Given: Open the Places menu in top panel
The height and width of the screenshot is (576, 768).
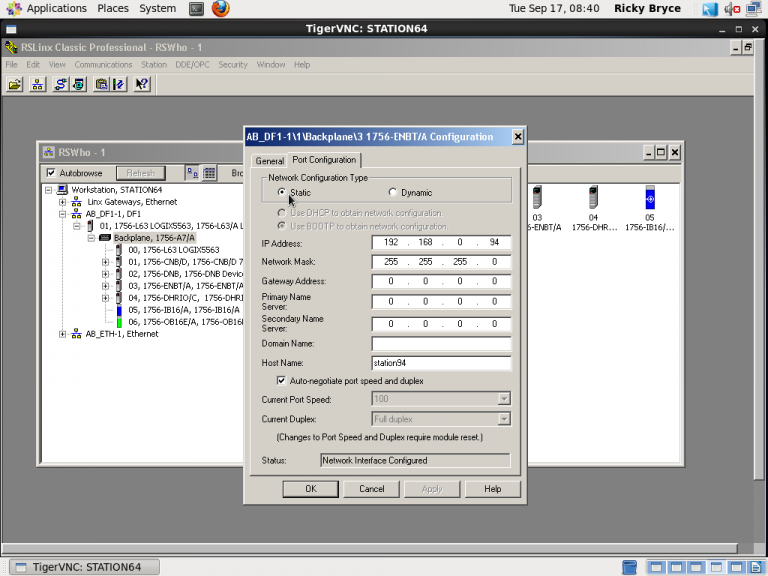Looking at the screenshot, I should point(113,8).
